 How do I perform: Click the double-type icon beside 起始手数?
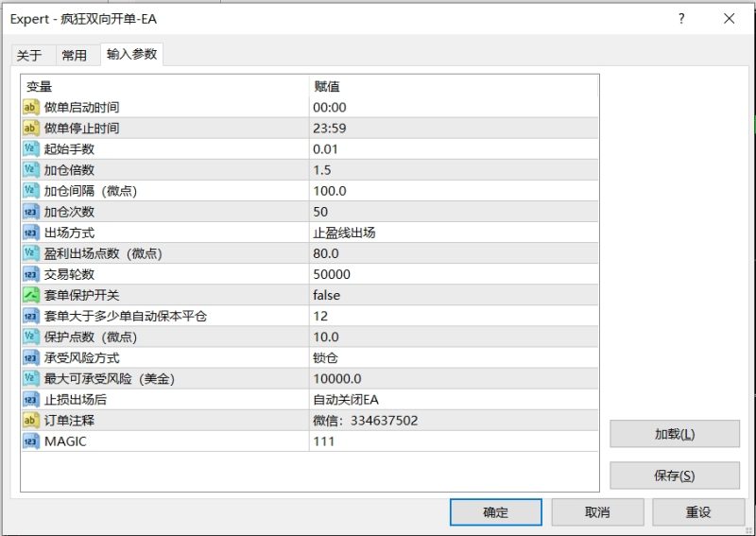[31, 148]
